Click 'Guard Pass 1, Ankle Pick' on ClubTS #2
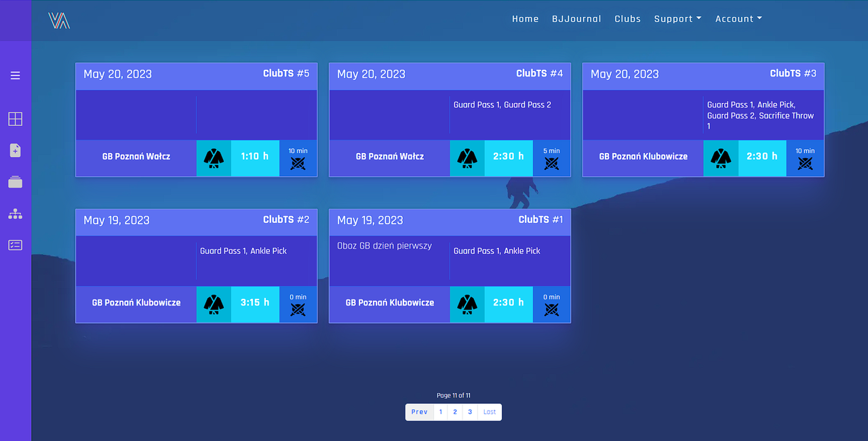The width and height of the screenshot is (868, 441). click(x=243, y=251)
